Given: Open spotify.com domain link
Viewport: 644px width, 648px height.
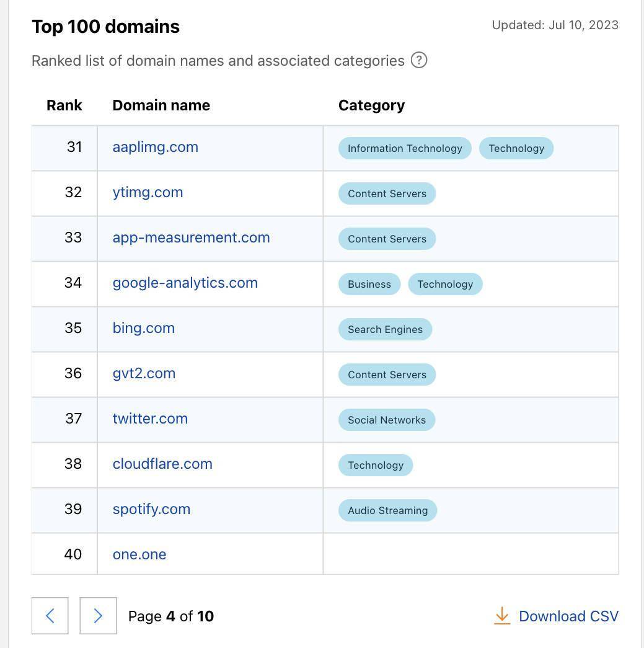Looking at the screenshot, I should click(151, 509).
